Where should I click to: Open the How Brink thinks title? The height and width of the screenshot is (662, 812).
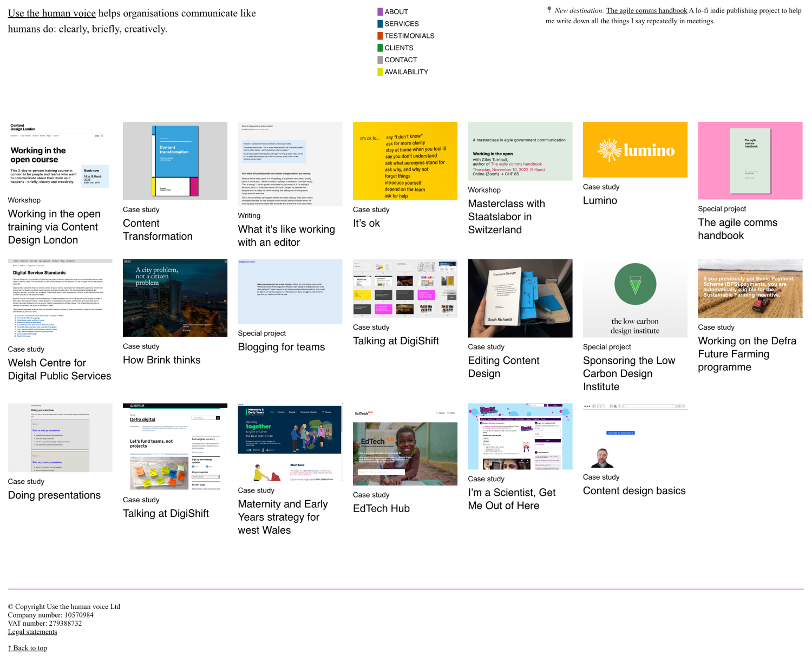click(161, 360)
